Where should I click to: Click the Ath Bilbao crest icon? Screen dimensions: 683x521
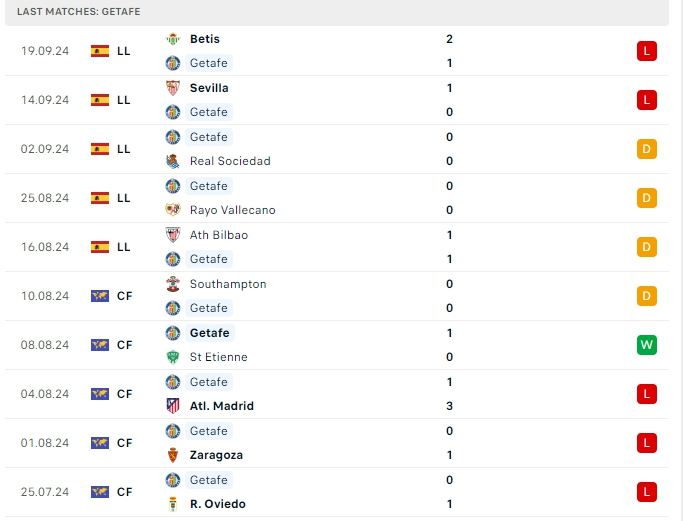[172, 235]
